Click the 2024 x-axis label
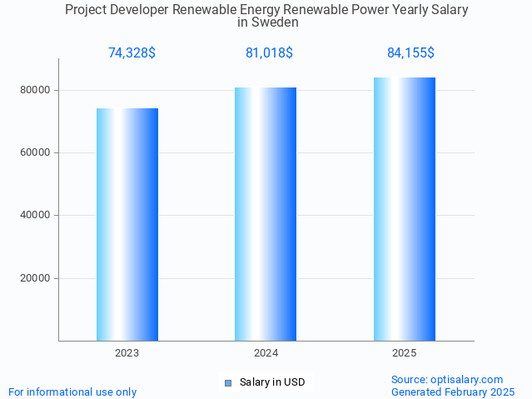The image size is (532, 399). [266, 353]
